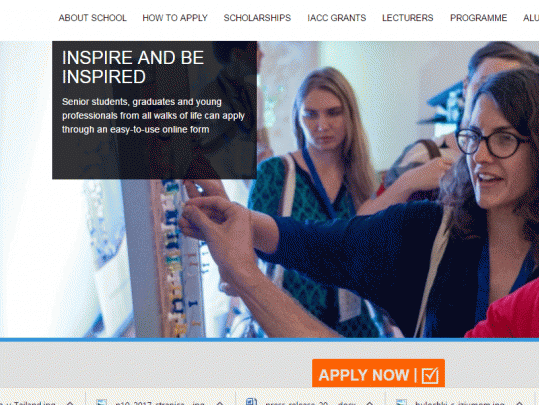Expand options for p10_2017 jpg download
Screen dimensions: 539x405
(x=220, y=403)
